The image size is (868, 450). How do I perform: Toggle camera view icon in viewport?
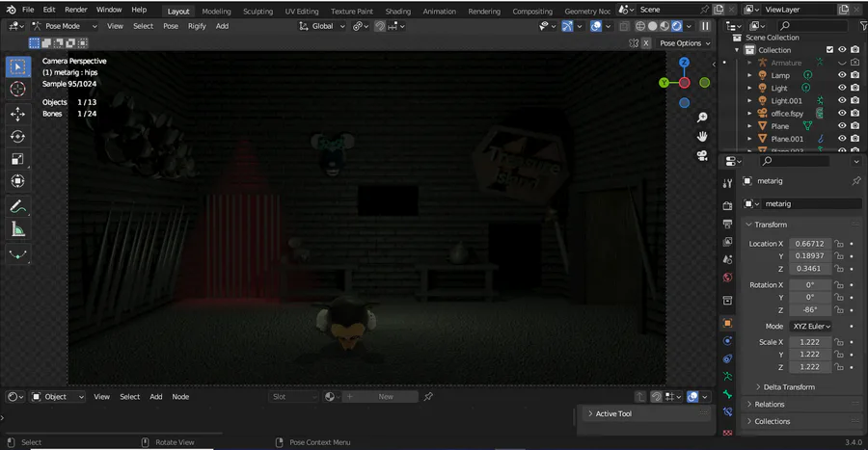702,155
